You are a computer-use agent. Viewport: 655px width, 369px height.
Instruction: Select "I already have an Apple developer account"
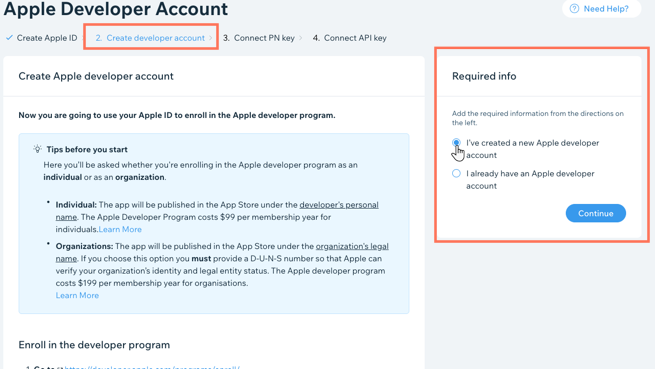pyautogui.click(x=456, y=173)
